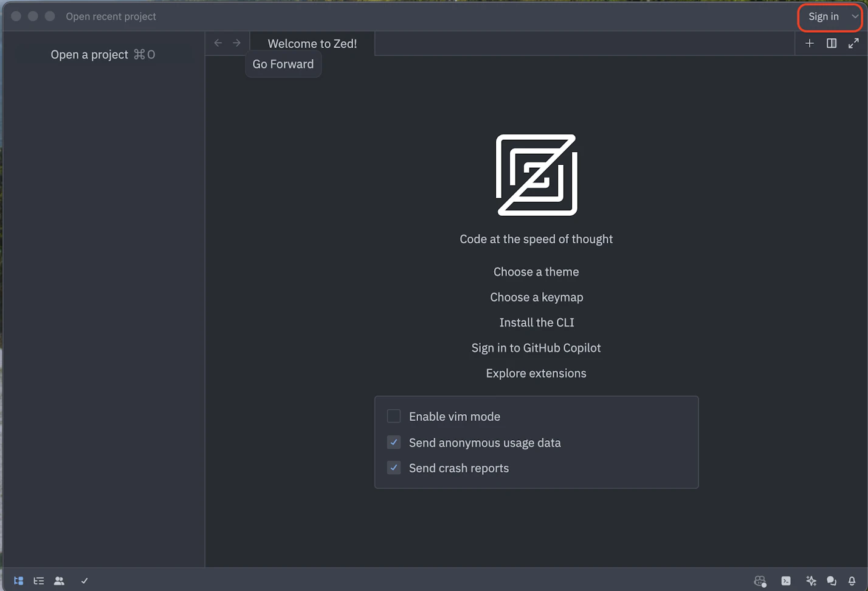This screenshot has height=591, width=868.
Task: Open the terminal panel icon
Action: [x=786, y=581]
